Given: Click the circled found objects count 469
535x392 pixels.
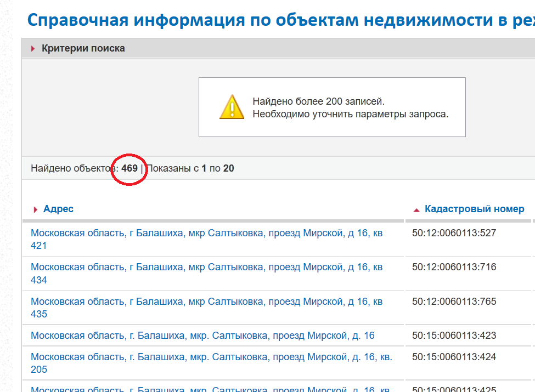Looking at the screenshot, I should (x=129, y=168).
